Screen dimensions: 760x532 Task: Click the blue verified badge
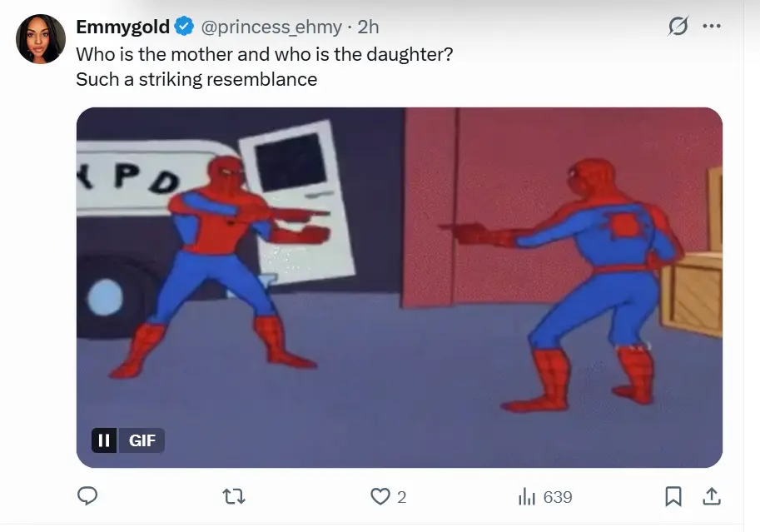(184, 26)
